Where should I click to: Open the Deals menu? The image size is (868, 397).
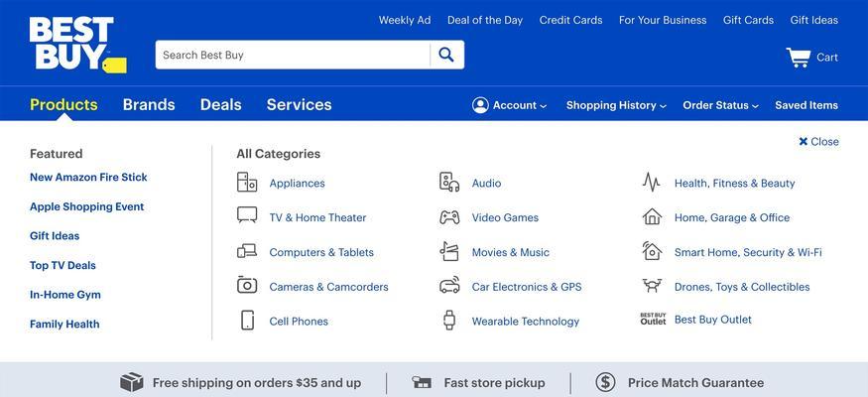(x=221, y=104)
